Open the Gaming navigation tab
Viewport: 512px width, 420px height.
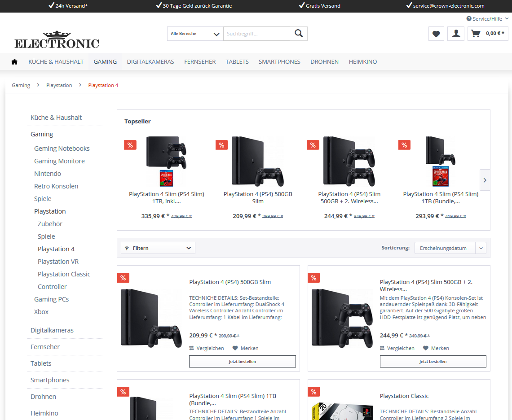tap(105, 61)
